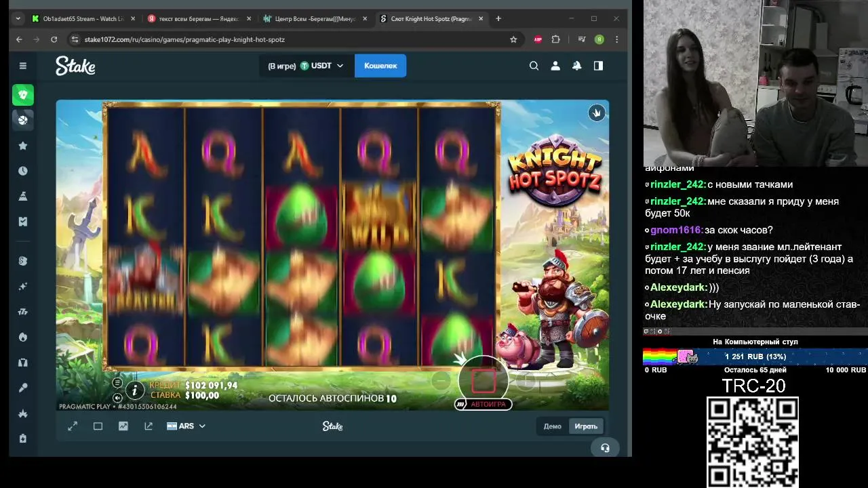Click the КРЕДИТ $102 091,94 balance text
This screenshot has width=868, height=488.
193,386
